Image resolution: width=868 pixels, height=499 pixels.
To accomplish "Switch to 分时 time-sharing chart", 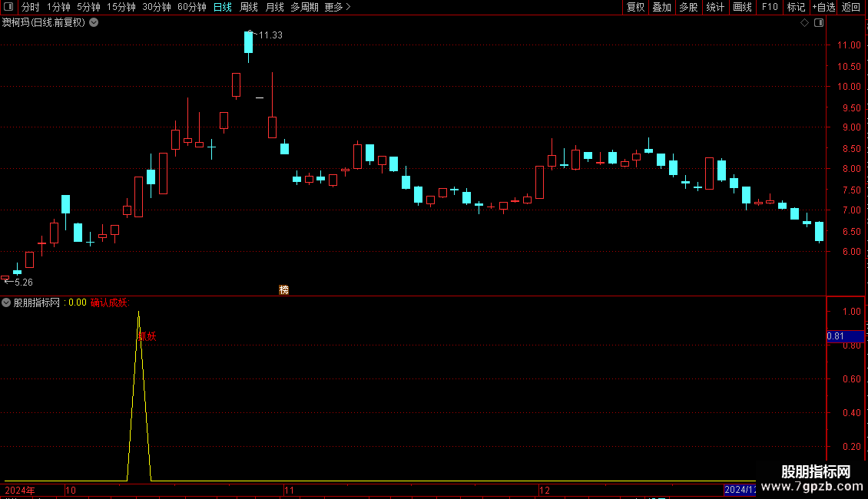I will point(31,7).
